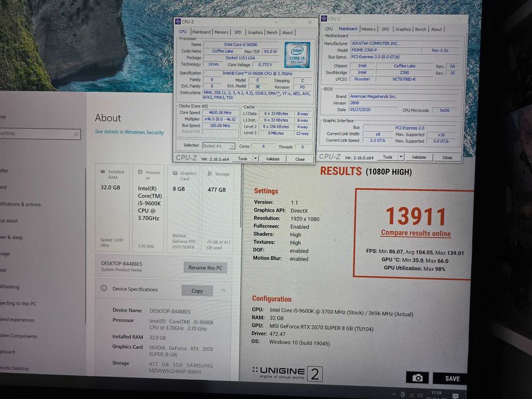
Task: Open Focus assist in Settings sidebar
Action: [9, 221]
